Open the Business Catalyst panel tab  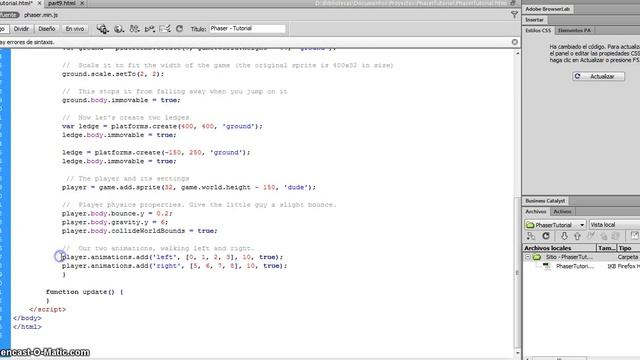pos(545,201)
